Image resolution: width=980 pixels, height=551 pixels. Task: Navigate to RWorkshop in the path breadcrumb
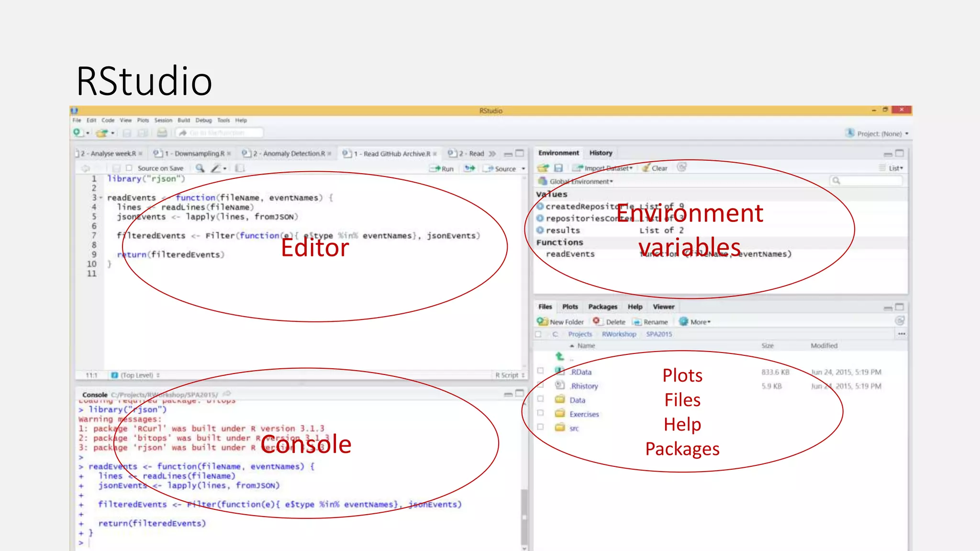pos(619,334)
